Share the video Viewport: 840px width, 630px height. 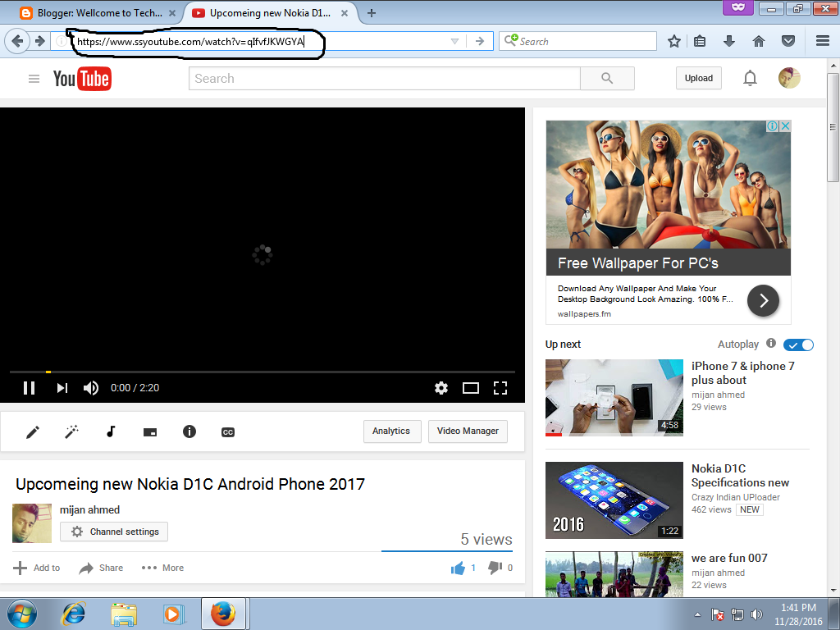click(x=101, y=568)
